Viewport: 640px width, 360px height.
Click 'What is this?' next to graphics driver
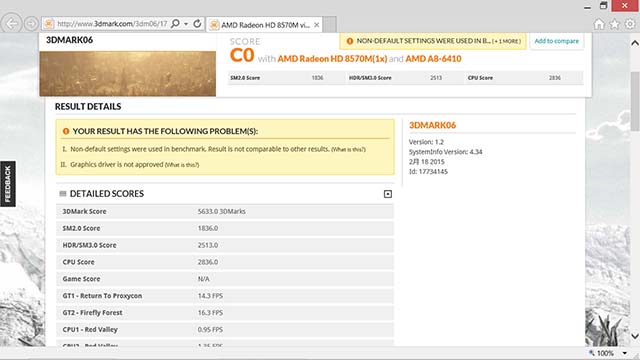182,165
